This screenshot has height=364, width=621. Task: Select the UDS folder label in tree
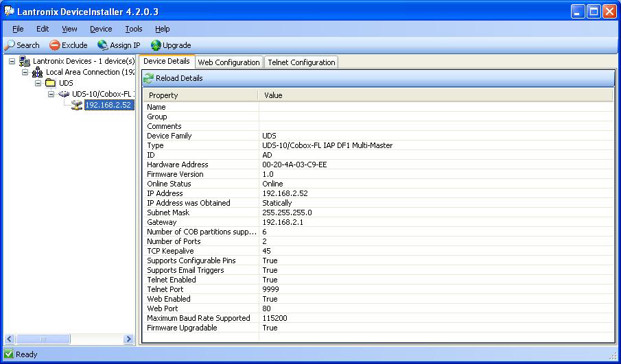66,83
